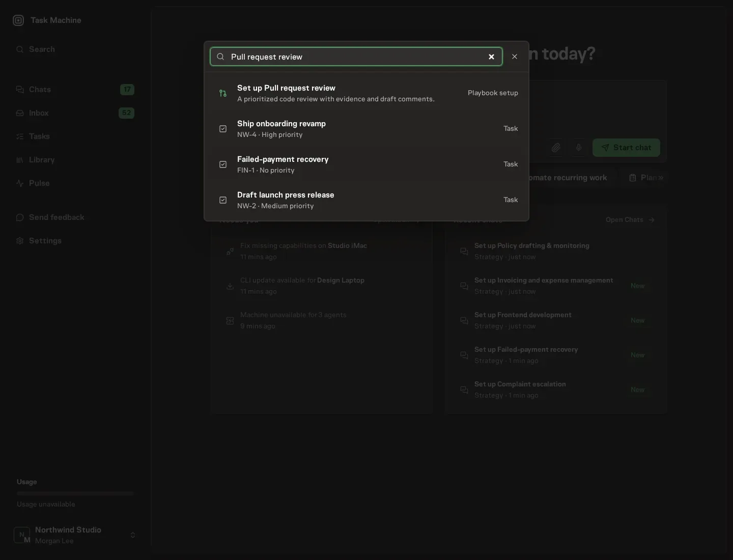Open Set up Invoicing and expense management chat

555,286
